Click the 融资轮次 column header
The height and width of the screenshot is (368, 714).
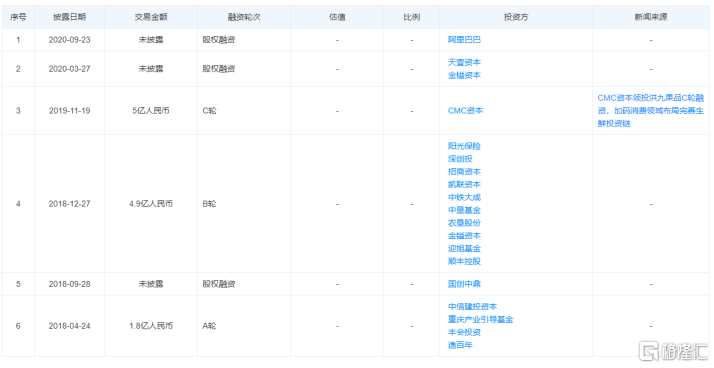pyautogui.click(x=244, y=17)
